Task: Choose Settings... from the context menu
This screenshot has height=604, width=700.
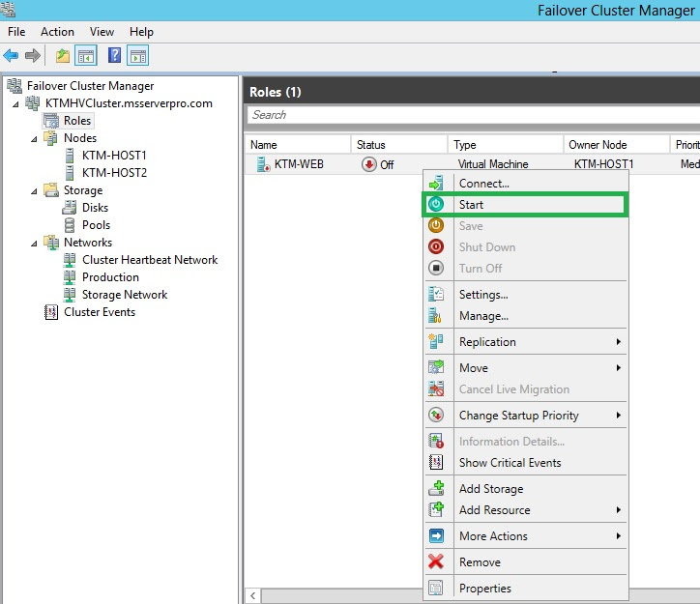Action: pos(526,295)
